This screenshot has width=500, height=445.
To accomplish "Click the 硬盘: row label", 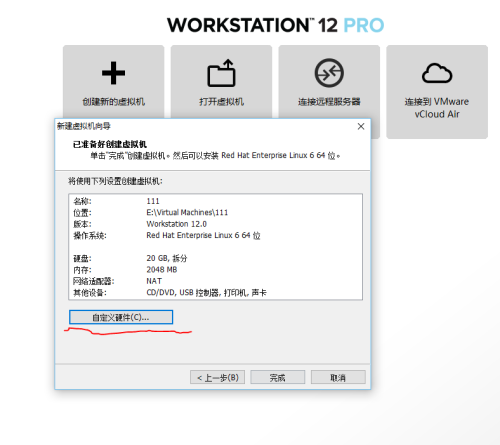I will tap(82, 258).
